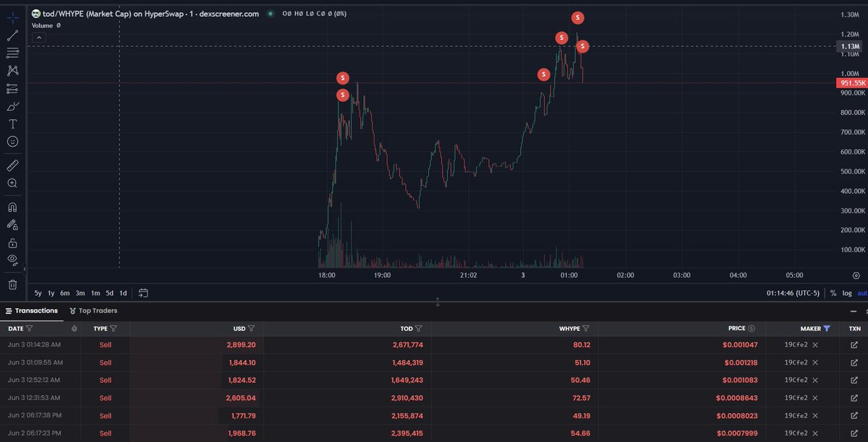Open the go-to-date calendar icon

pyautogui.click(x=143, y=293)
